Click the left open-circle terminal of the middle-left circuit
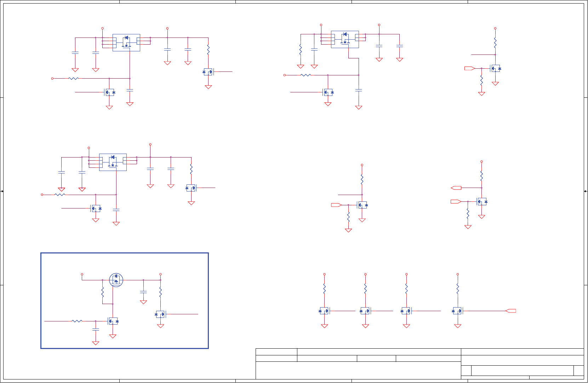 [42, 195]
